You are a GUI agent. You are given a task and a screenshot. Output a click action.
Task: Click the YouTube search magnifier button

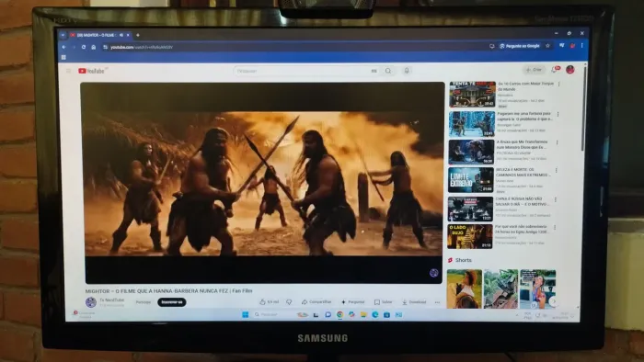[x=388, y=71]
